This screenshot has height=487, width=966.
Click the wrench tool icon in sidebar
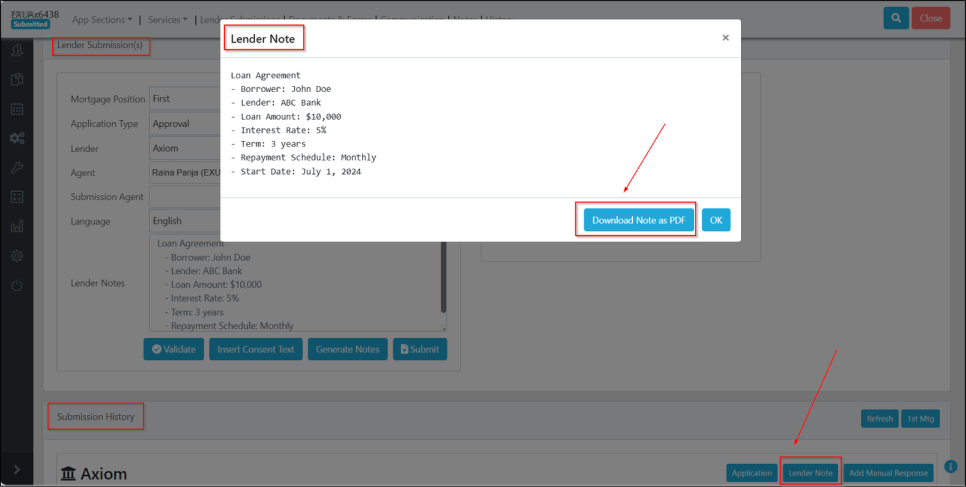click(x=17, y=167)
